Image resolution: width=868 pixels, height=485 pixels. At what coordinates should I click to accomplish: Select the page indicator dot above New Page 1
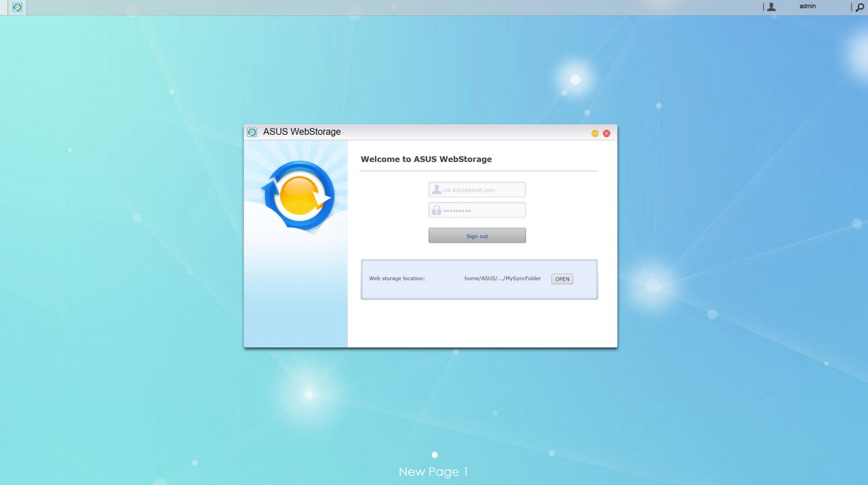click(x=435, y=455)
